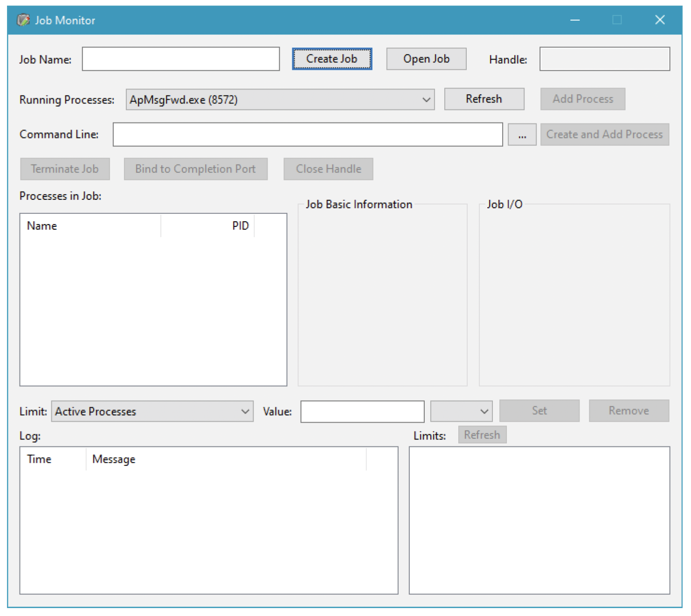691x616 pixels.
Task: Click Create and Add Process button
Action: (x=605, y=134)
